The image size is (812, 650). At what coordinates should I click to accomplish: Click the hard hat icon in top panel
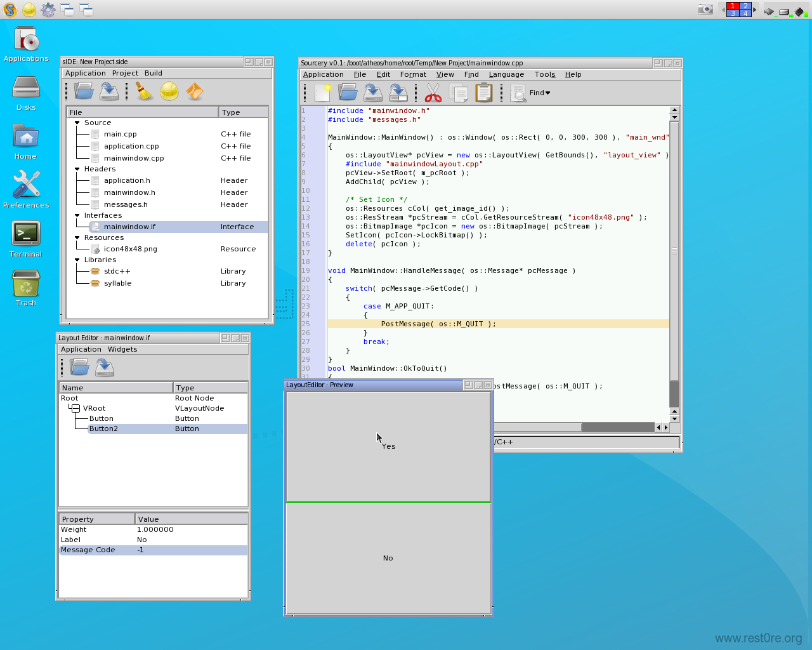29,10
